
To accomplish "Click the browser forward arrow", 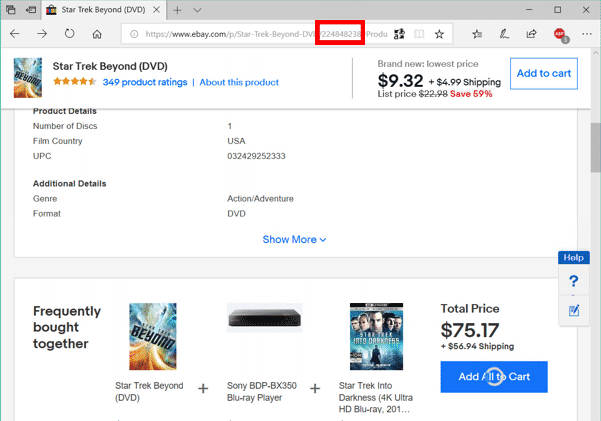I will tap(42, 33).
